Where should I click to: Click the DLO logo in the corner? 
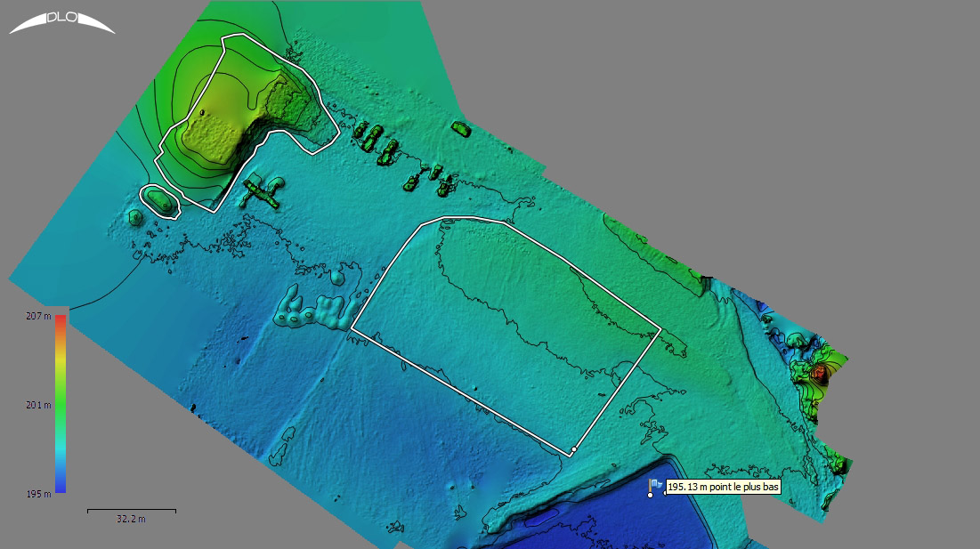tap(61, 21)
